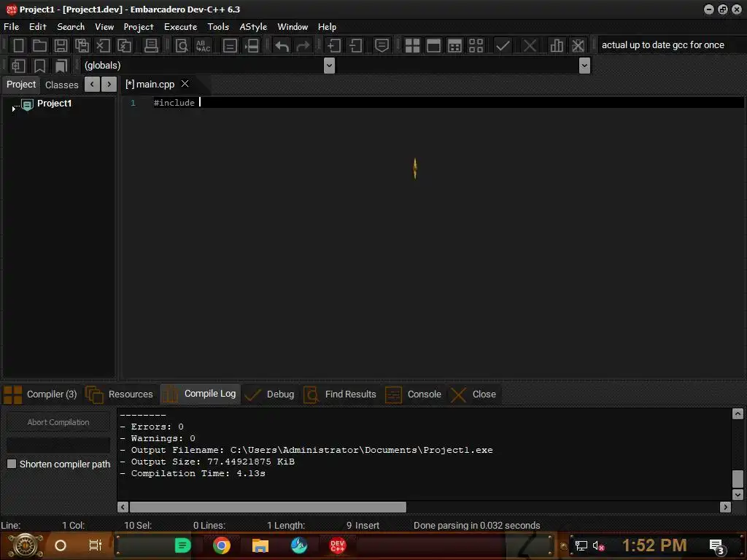Click the compile log horizontal scrollbar thumb
Screen dimensions: 747x560
point(268,507)
